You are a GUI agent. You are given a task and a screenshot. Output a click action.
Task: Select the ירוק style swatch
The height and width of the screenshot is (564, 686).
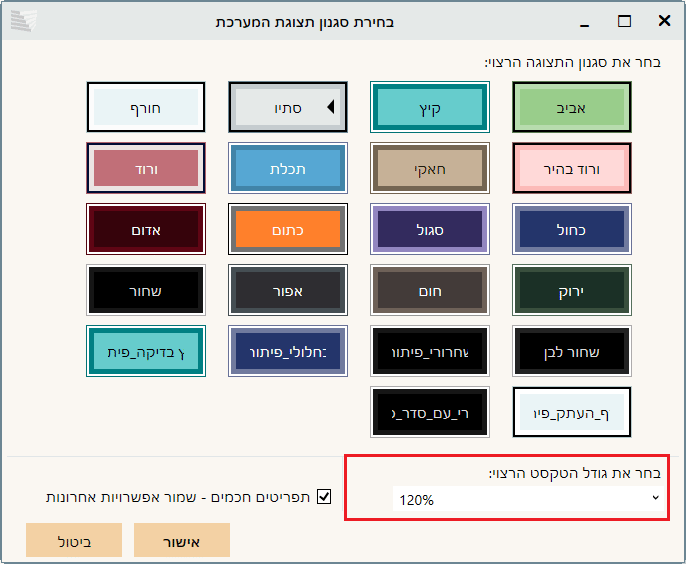[571, 290]
